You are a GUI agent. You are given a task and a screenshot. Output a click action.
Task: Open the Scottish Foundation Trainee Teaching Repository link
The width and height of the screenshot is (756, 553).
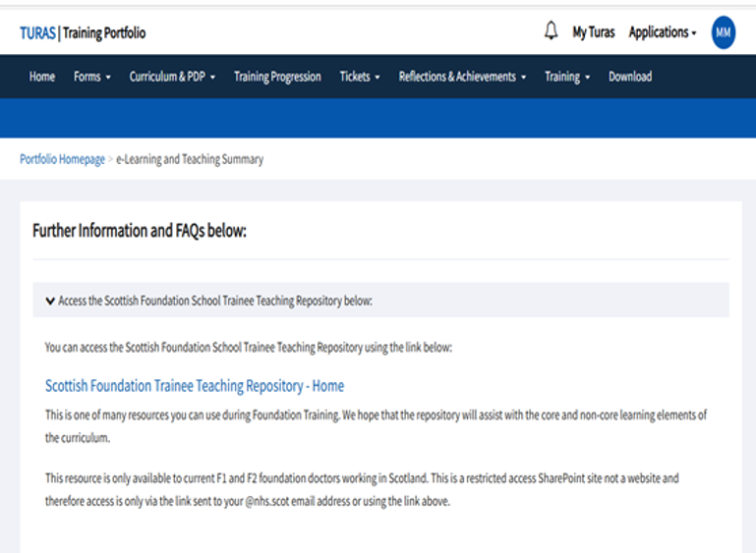click(x=195, y=386)
